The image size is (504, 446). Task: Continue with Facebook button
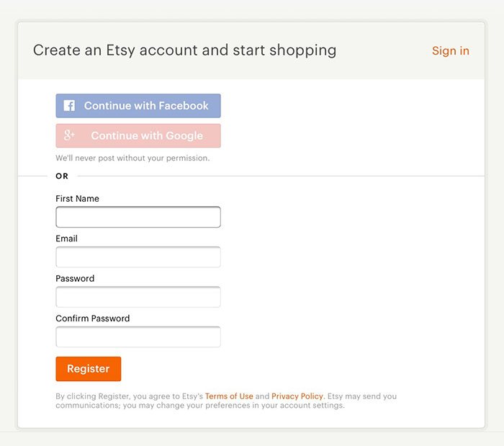pyautogui.click(x=138, y=106)
